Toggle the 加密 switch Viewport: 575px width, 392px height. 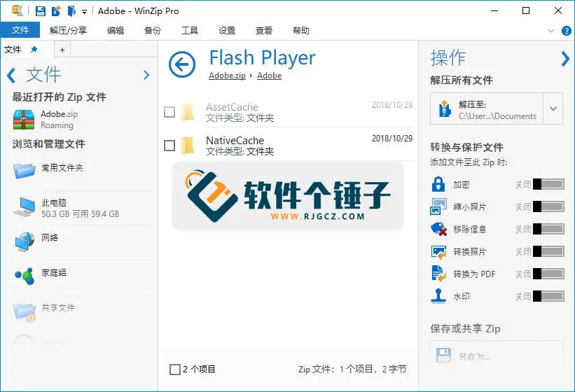[548, 184]
